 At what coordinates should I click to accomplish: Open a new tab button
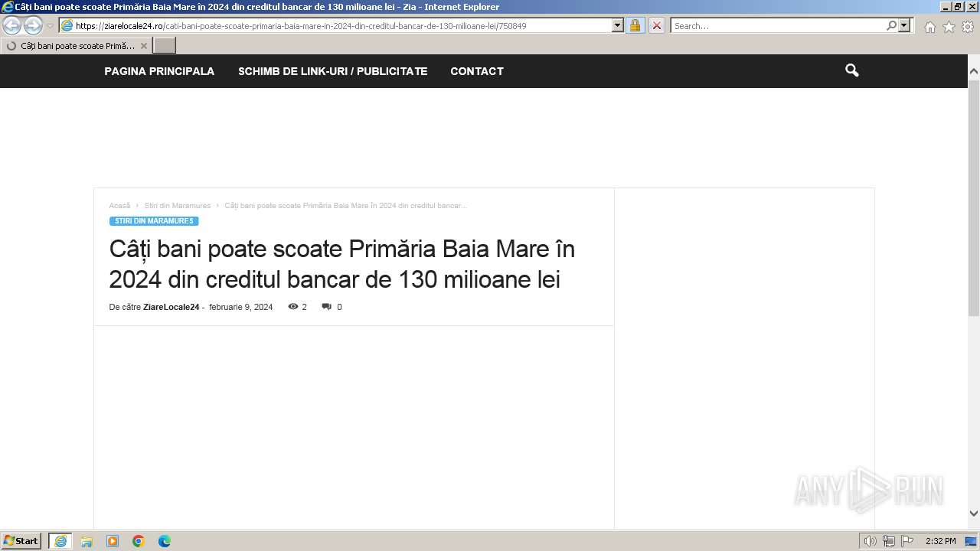point(165,46)
